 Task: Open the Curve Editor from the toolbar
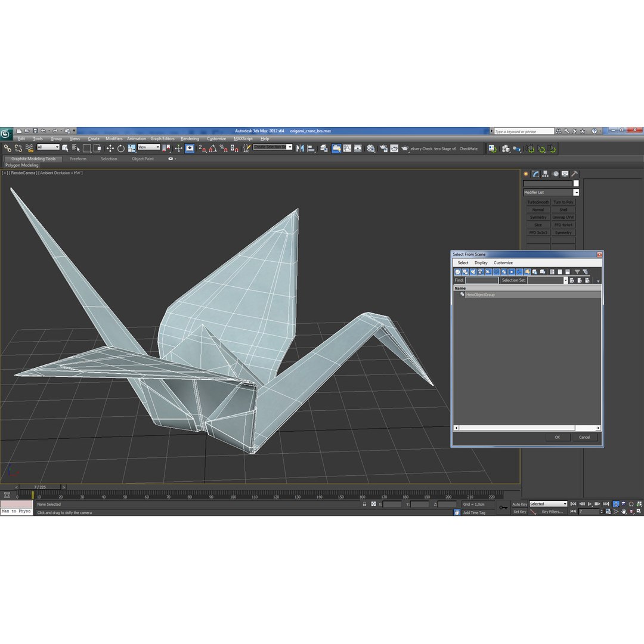(x=347, y=148)
